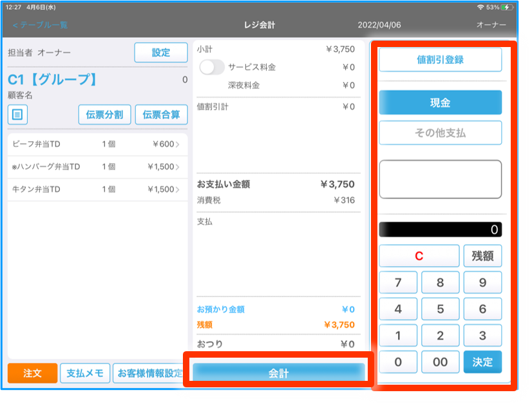The image size is (532, 406).
Task: Select 伝票分割 to split slip
Action: [x=104, y=115]
